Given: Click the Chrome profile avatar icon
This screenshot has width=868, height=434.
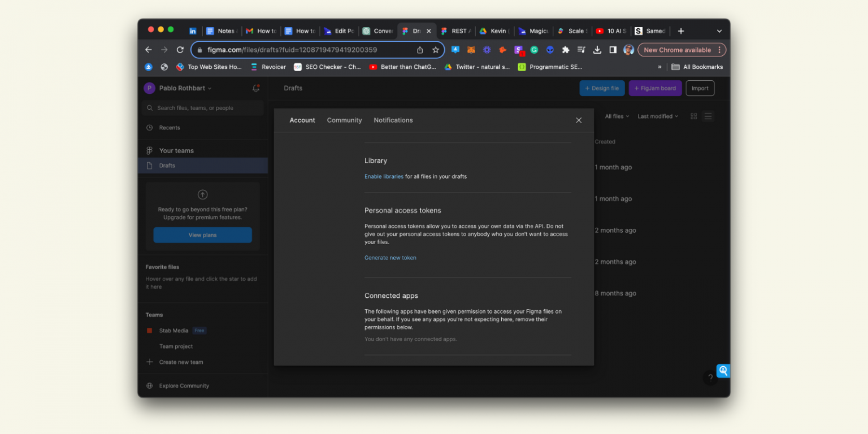Looking at the screenshot, I should (x=628, y=50).
